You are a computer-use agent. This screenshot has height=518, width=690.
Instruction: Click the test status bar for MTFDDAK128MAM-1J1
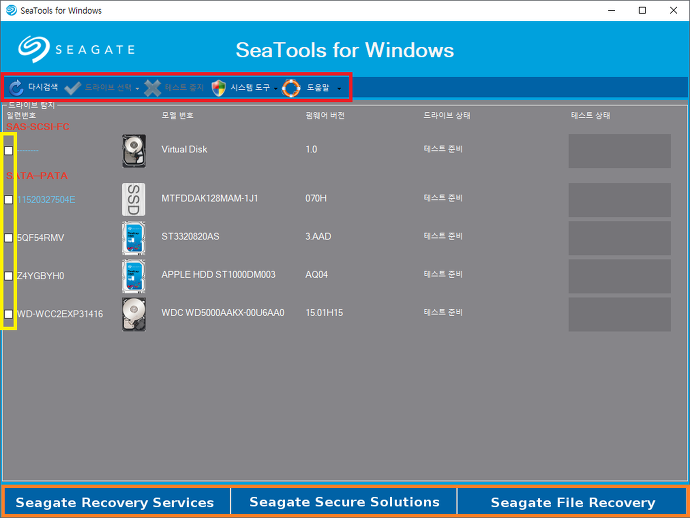click(620, 200)
